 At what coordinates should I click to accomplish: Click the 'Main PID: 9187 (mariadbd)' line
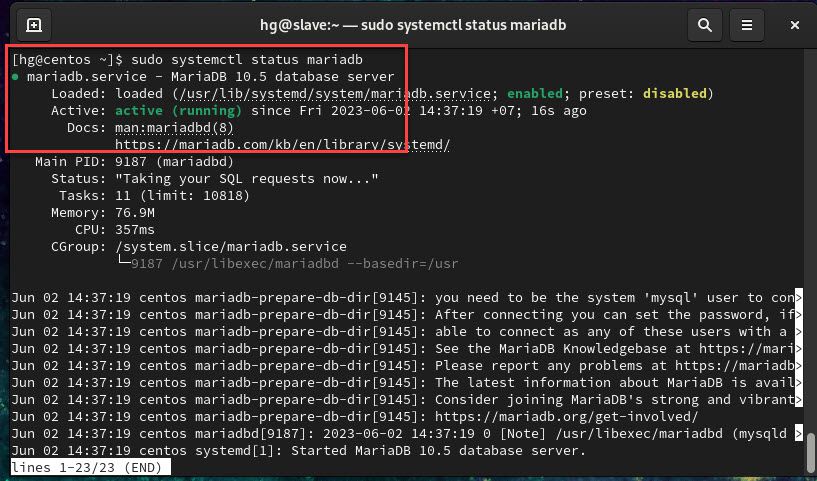(134, 162)
